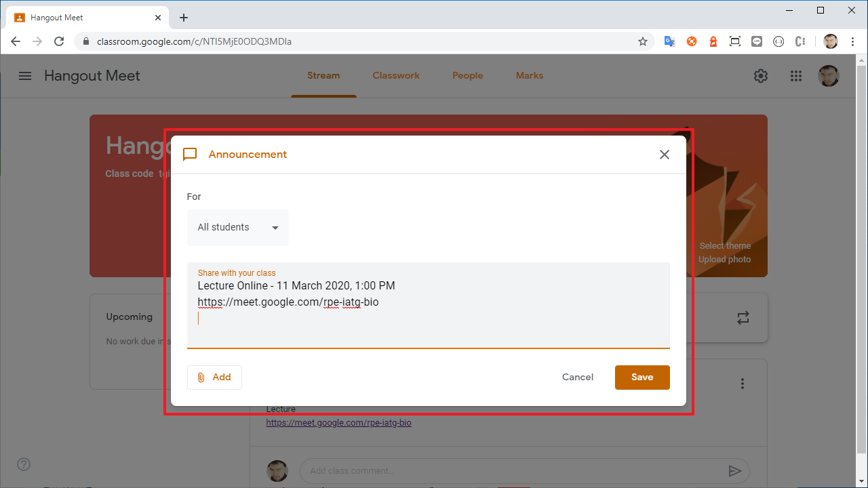Reload the page
This screenshot has width=868, height=488.
59,41
